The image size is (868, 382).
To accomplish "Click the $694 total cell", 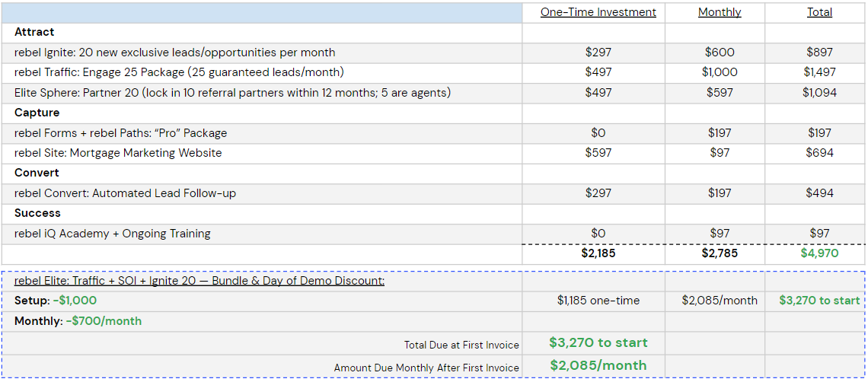I will click(819, 153).
